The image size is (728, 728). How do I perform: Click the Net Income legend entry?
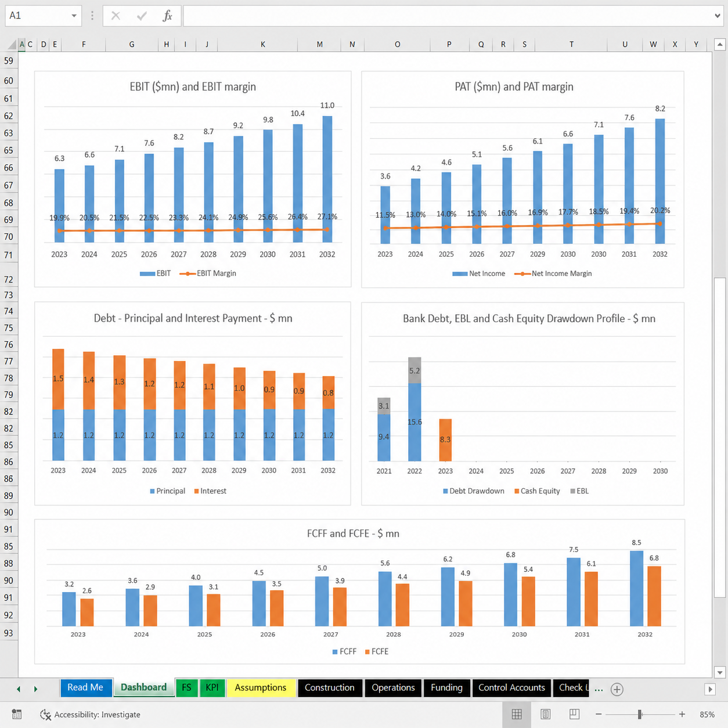pyautogui.click(x=479, y=273)
